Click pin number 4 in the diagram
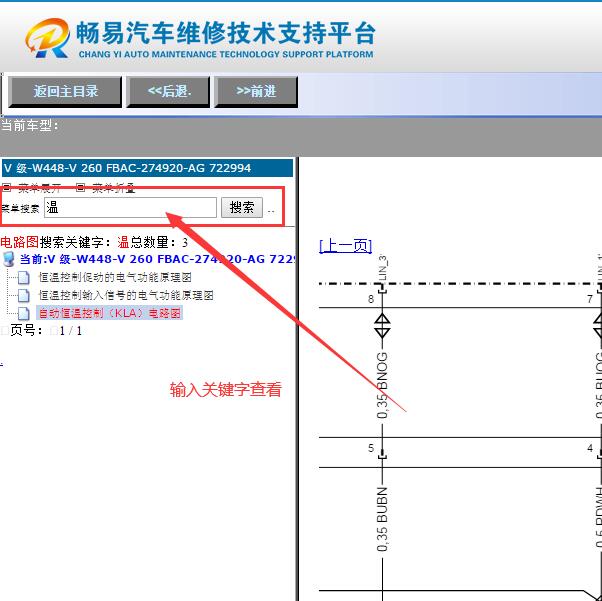This screenshot has height=601, width=602. pos(590,448)
